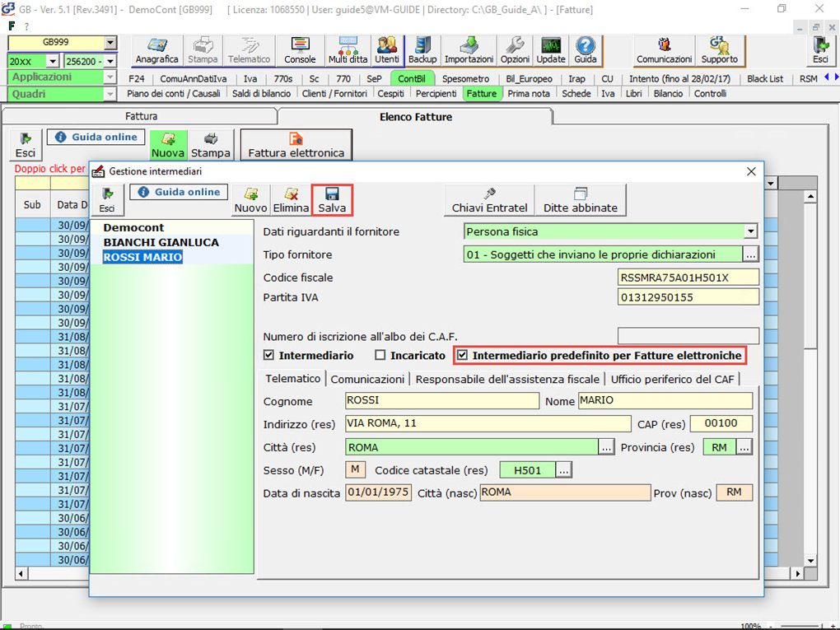Viewport: 840px width, 630px height.
Task: Open the 256200 dropdown
Action: click(x=110, y=61)
